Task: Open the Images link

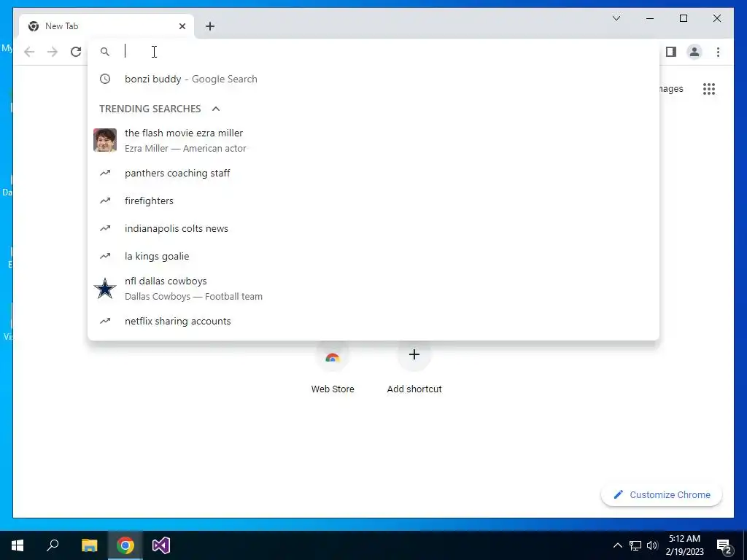Action: [671, 88]
